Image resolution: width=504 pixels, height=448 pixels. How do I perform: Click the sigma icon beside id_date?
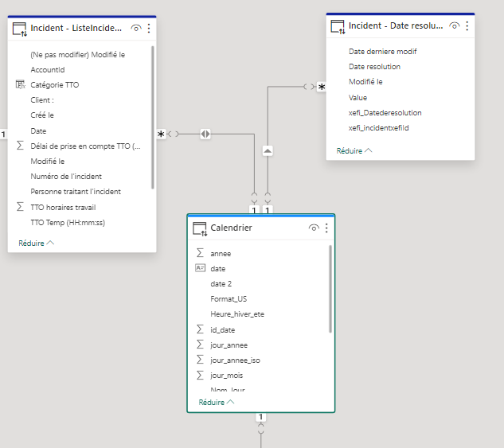pos(200,329)
